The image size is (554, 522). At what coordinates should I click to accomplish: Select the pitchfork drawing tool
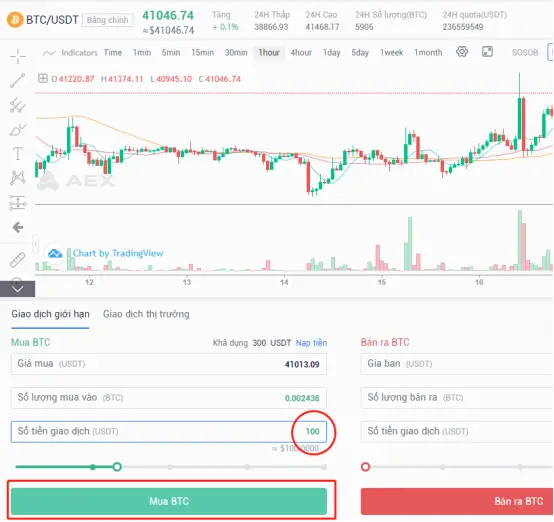18,105
